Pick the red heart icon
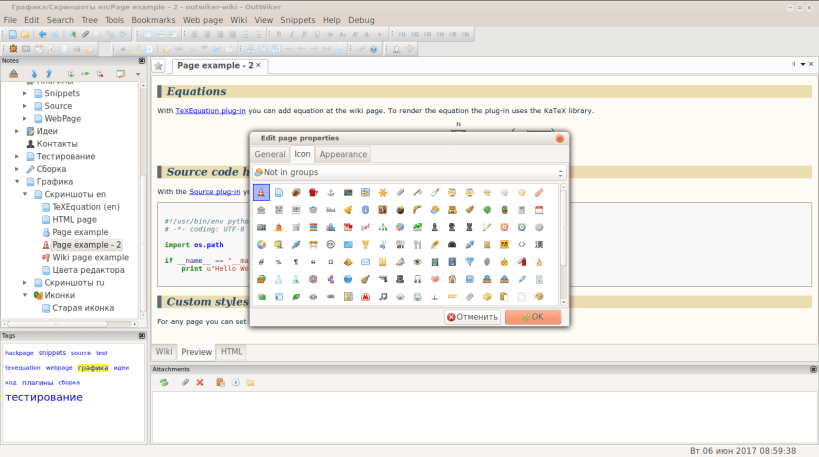This screenshot has height=457, width=819. [435, 279]
